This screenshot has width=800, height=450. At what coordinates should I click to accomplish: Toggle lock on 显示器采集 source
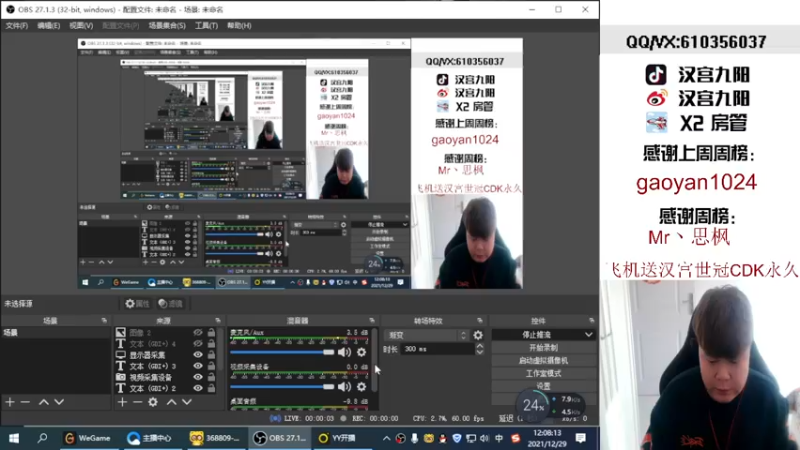coord(211,355)
